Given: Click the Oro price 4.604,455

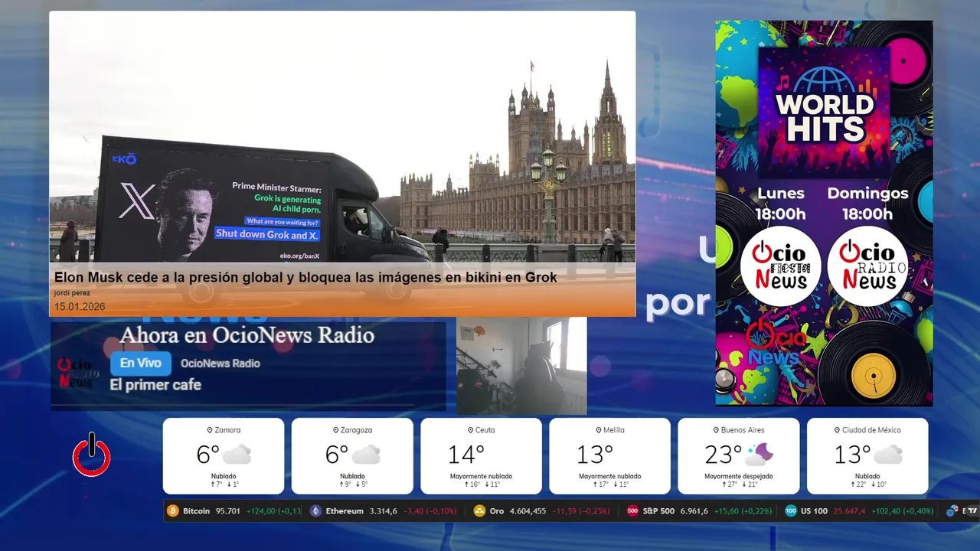Looking at the screenshot, I should 528,511.
